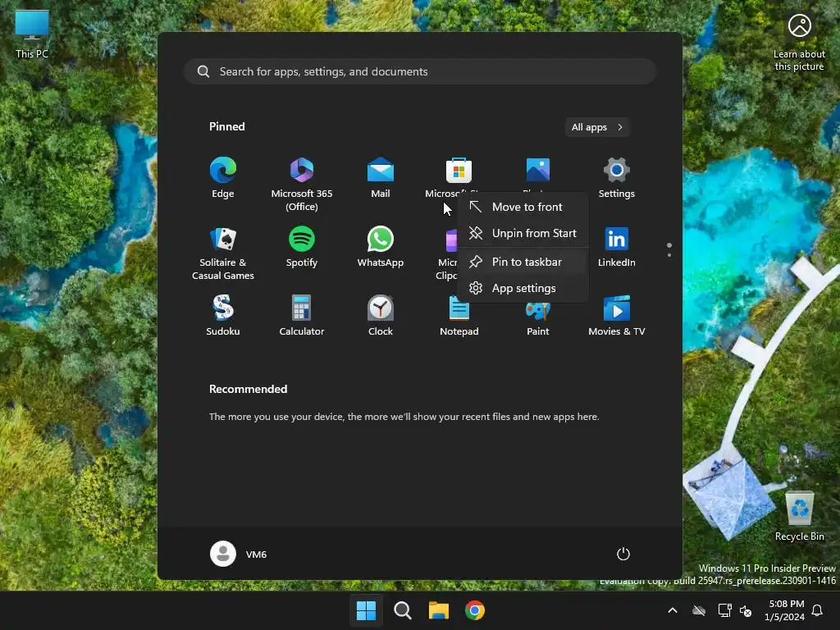Click the Microsoft Store pinned icon

[459, 171]
